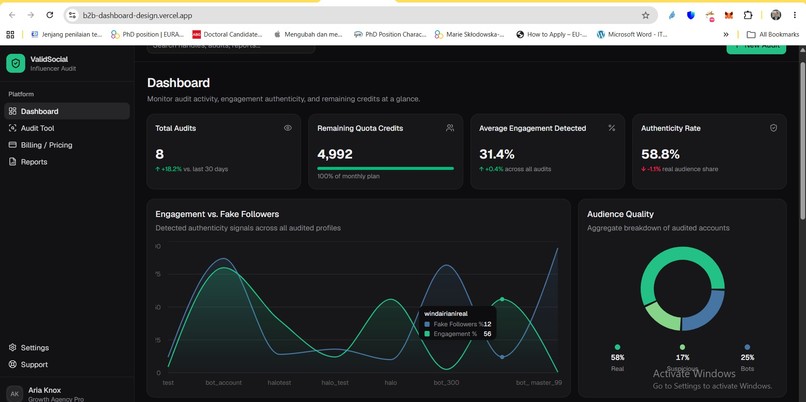Click the blue Bots legend dot
Image resolution: width=806 pixels, height=402 pixels.
click(x=747, y=347)
